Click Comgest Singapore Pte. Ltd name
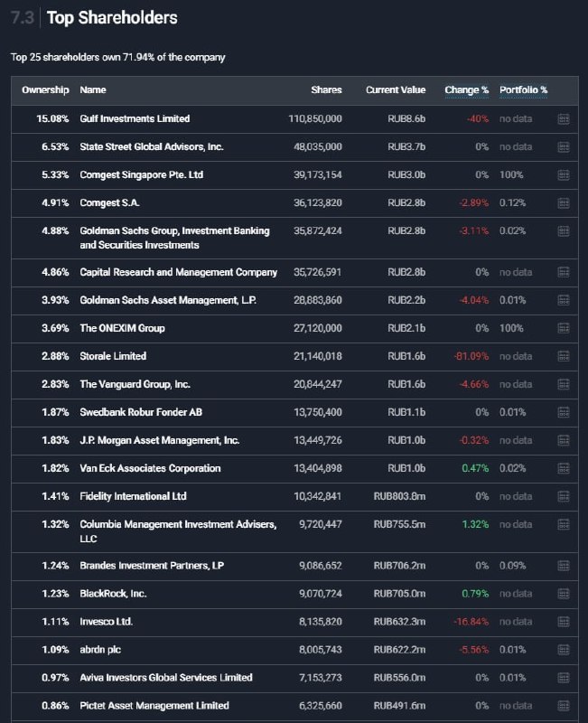This screenshot has height=723, width=588. (142, 174)
